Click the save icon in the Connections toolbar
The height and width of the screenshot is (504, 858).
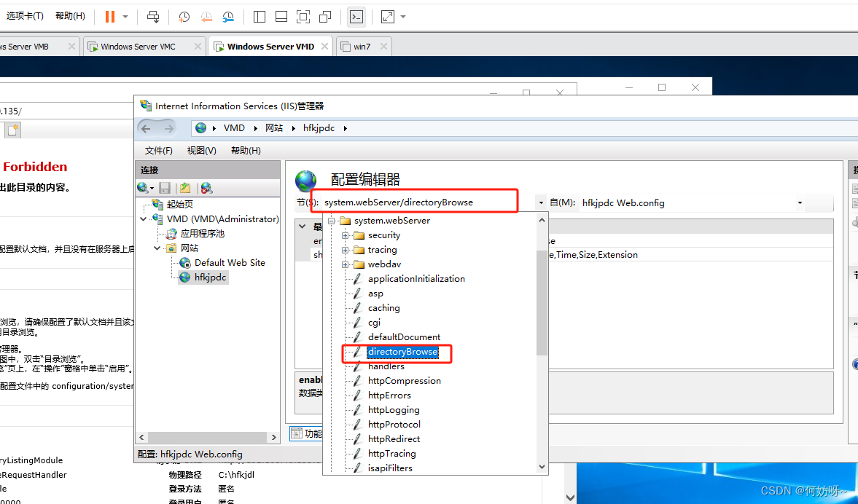coord(165,188)
